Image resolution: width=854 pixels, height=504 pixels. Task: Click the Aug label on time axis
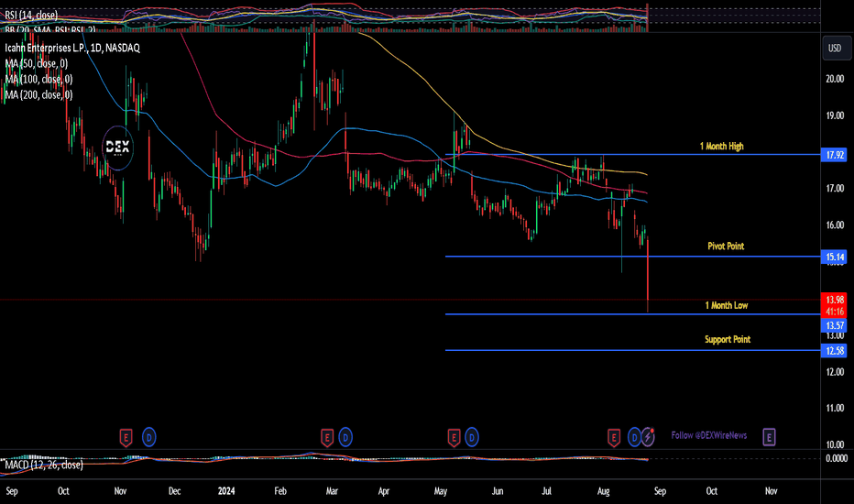pos(603,491)
